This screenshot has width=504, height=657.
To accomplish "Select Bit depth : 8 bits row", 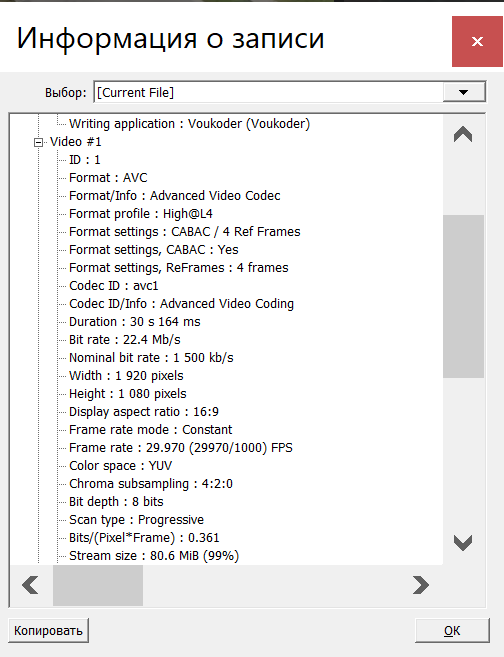I will click(x=116, y=502).
